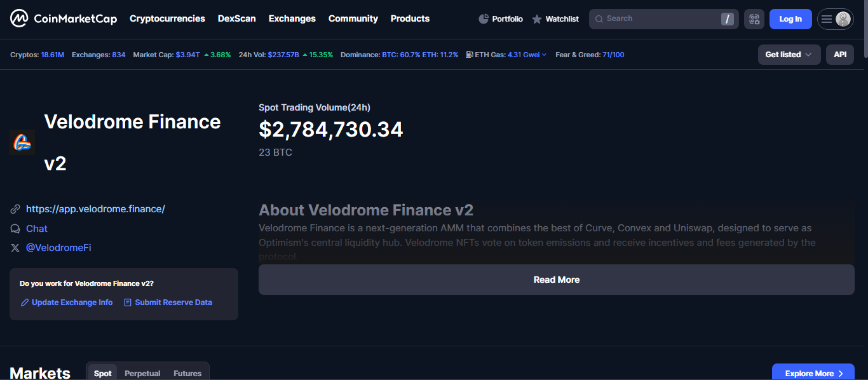This screenshot has height=380, width=868.
Task: Click the Read More button
Action: [557, 280]
